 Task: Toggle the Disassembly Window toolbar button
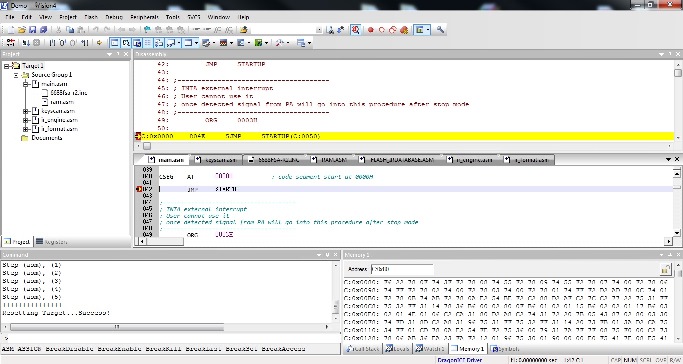126,43
